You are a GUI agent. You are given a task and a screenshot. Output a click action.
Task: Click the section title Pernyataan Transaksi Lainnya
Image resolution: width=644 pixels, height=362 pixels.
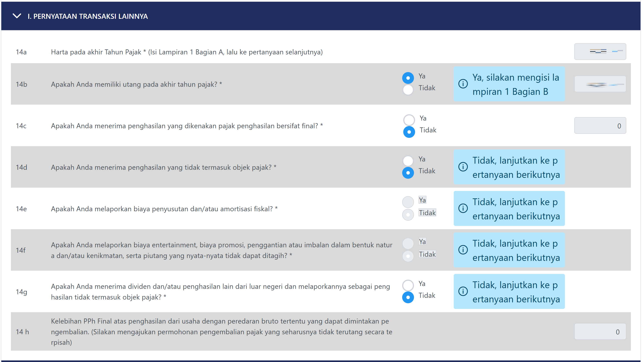pos(88,16)
